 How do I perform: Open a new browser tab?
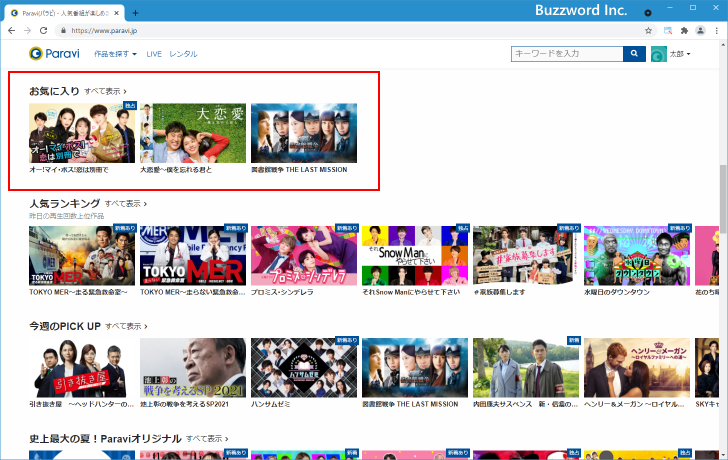pyautogui.click(x=135, y=13)
